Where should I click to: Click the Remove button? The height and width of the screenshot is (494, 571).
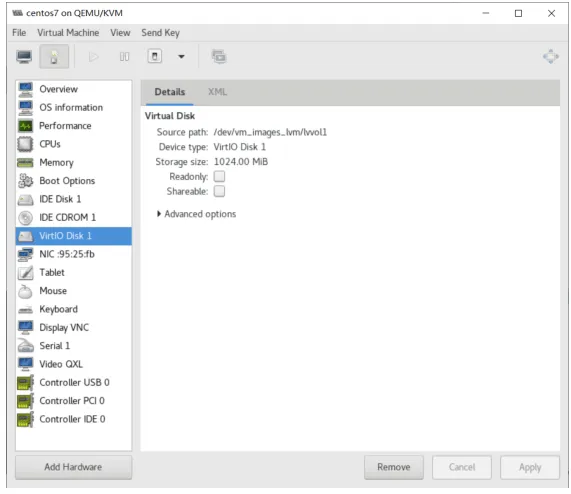click(394, 467)
